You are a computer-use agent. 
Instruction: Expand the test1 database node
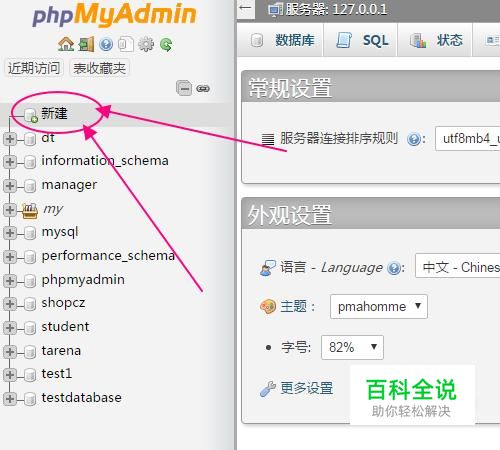(x=10, y=375)
